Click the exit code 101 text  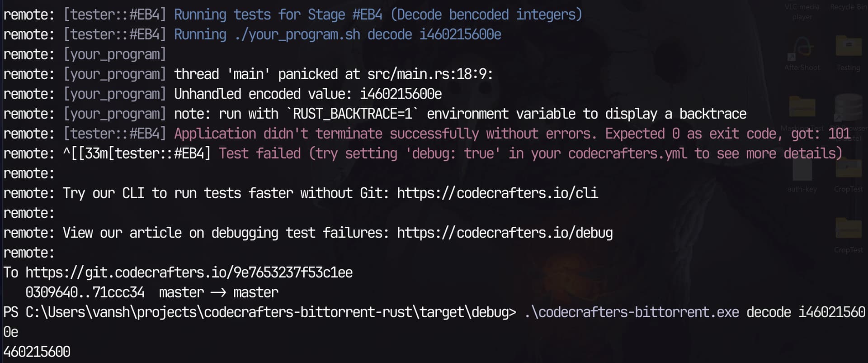click(x=840, y=134)
